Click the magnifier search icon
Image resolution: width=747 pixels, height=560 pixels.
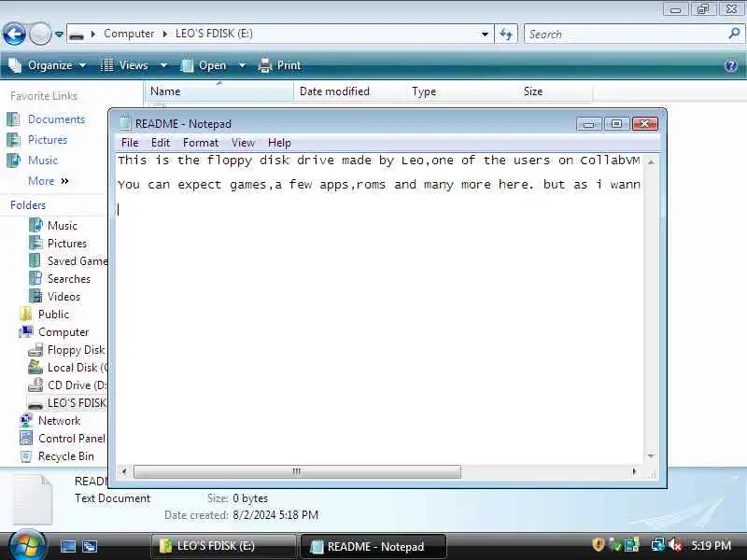(734, 34)
